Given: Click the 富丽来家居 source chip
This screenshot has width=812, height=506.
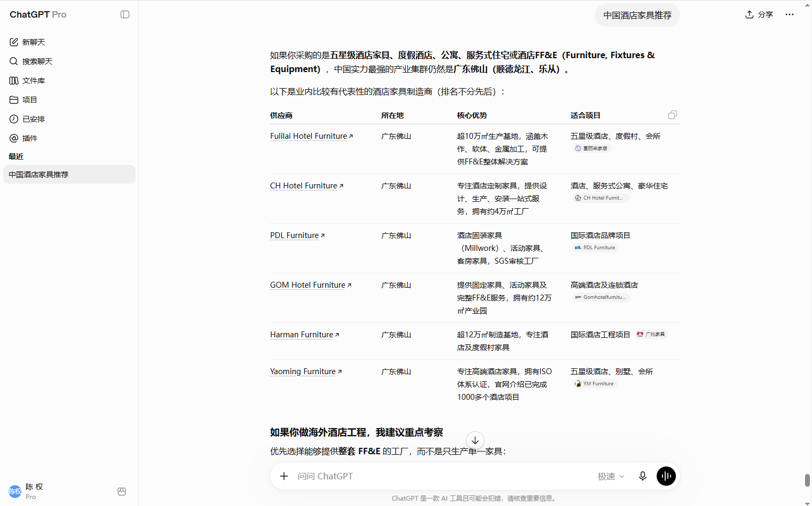Looking at the screenshot, I should [x=591, y=148].
